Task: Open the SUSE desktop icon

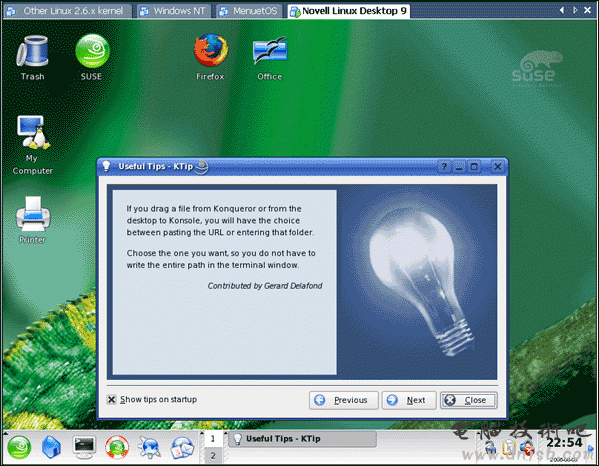Action: point(92,57)
